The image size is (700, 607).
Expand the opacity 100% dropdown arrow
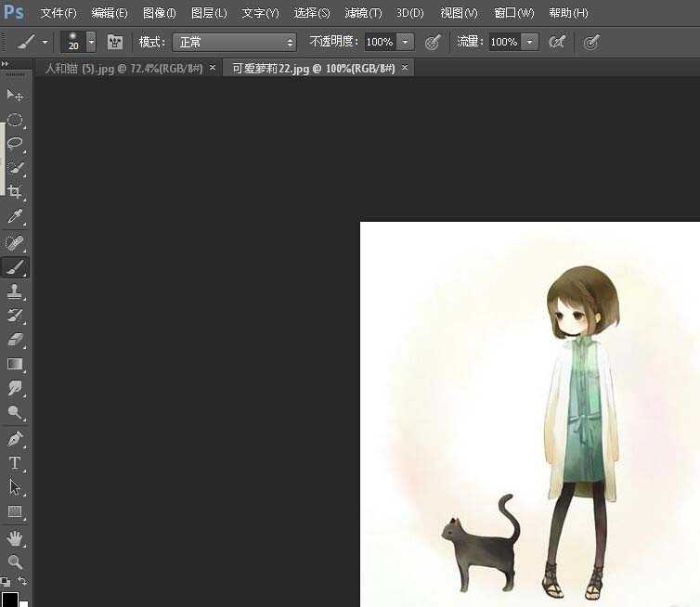407,42
